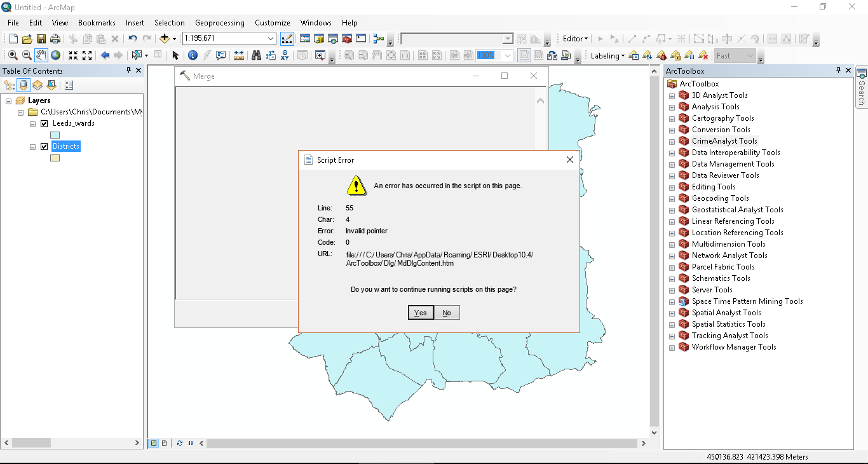
Task: Open the Labeling dropdown menu
Action: (x=607, y=55)
